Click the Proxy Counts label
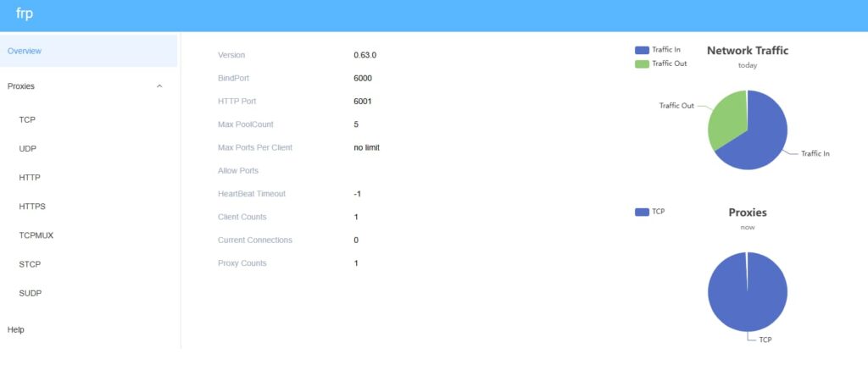 click(242, 263)
